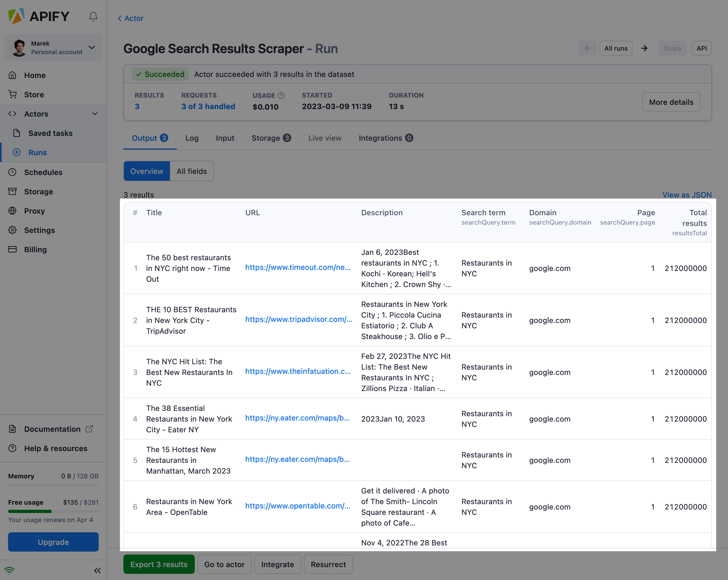728x580 pixels.
Task: Expand Marek personal account dropdown
Action: pos(92,47)
